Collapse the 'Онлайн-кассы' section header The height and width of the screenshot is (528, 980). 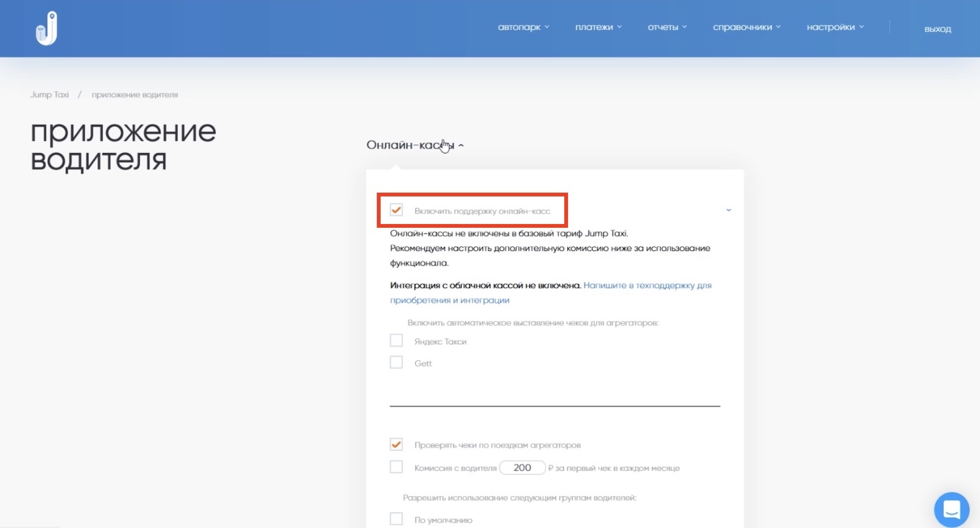click(415, 145)
